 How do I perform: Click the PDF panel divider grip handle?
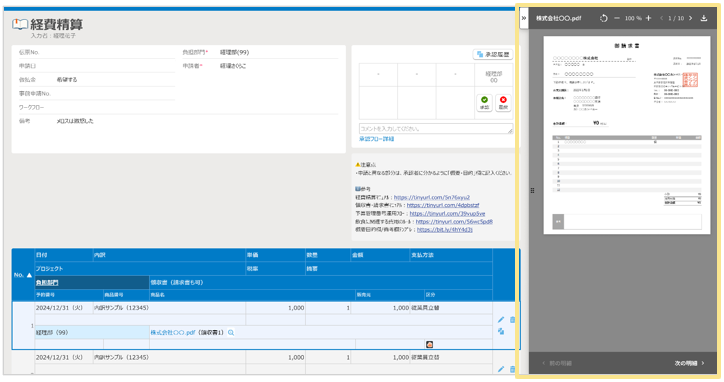(532, 190)
